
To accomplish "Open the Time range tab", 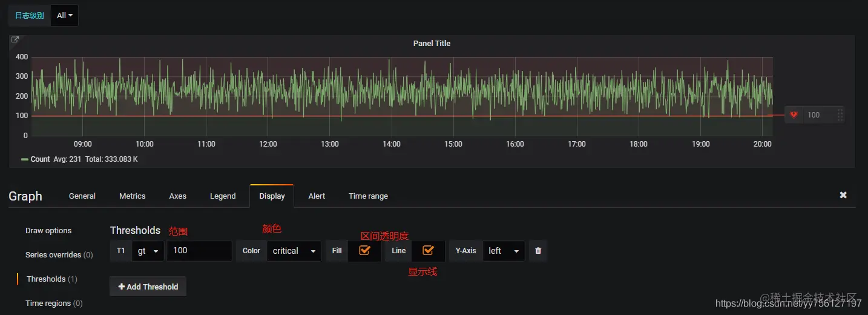I will 368,196.
